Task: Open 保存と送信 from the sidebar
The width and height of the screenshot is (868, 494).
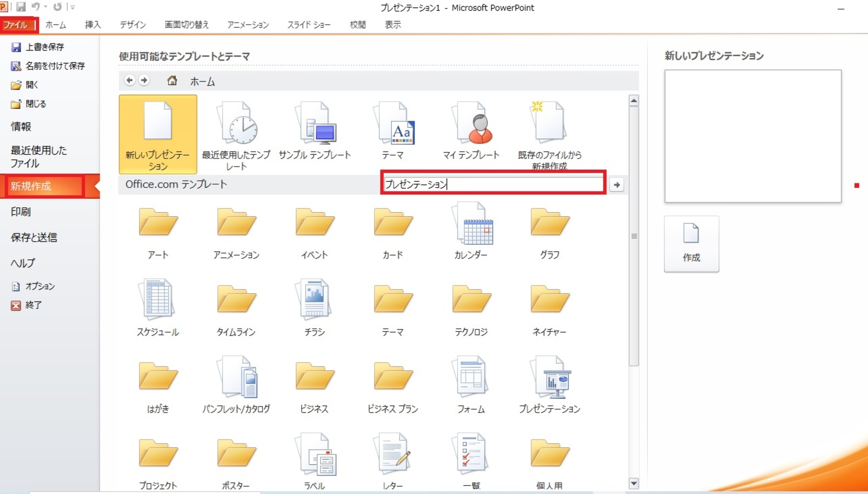Action: coord(34,237)
